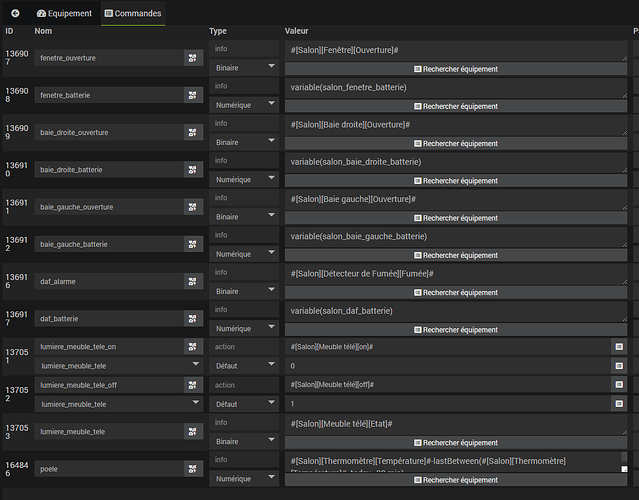
Task: Click the icon button beside fenetre_batterie
Action: coord(192,95)
